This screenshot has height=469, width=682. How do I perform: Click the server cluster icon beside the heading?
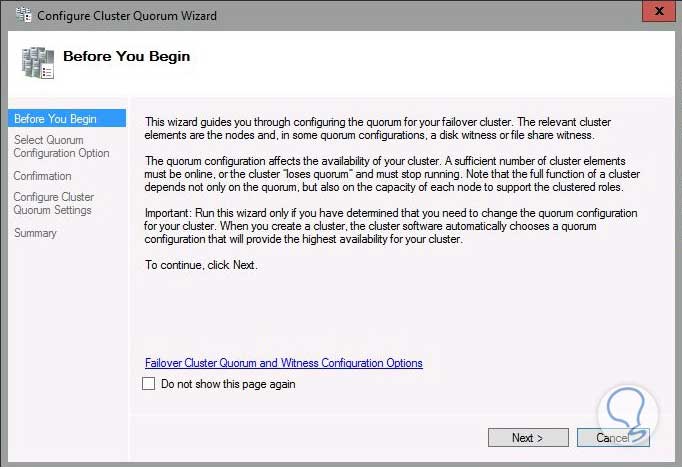tap(37, 61)
